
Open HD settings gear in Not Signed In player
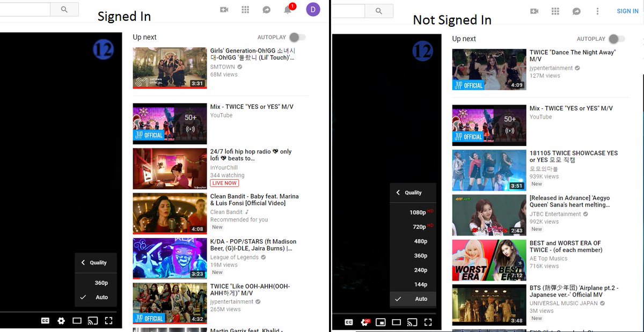[x=365, y=322]
